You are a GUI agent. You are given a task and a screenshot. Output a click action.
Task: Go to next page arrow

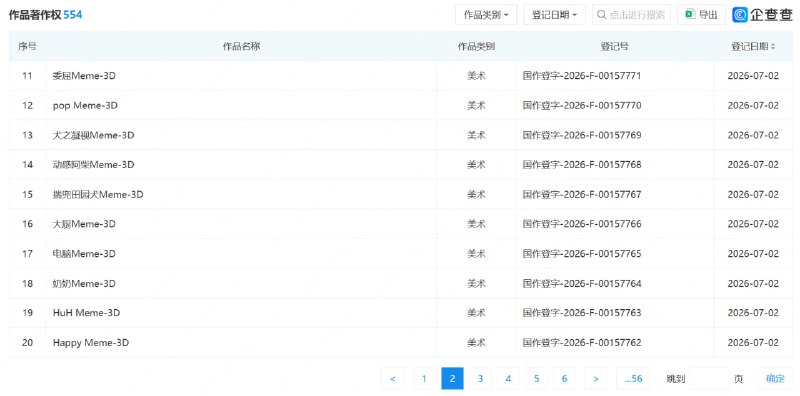tap(596, 378)
